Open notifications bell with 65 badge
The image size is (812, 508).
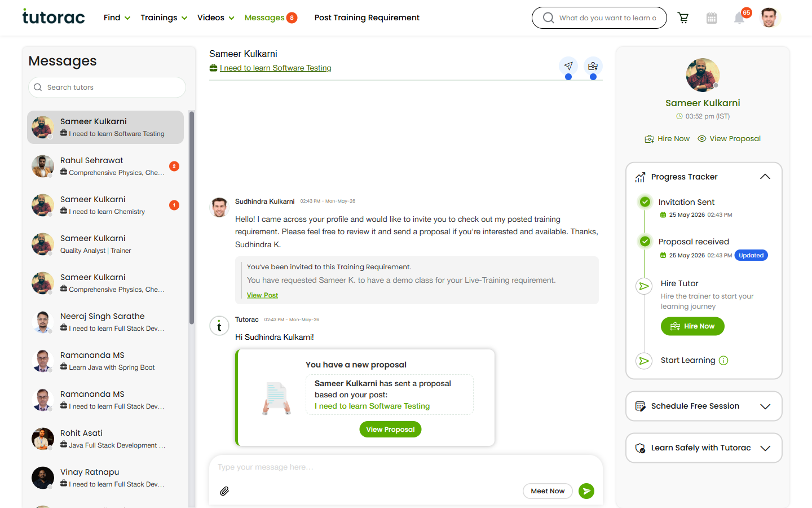coord(739,18)
